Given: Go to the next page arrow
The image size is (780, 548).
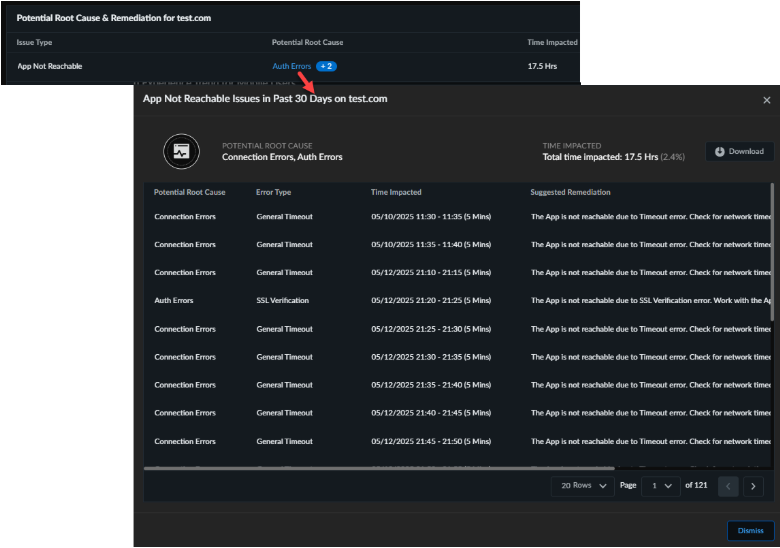Looking at the screenshot, I should [x=753, y=486].
